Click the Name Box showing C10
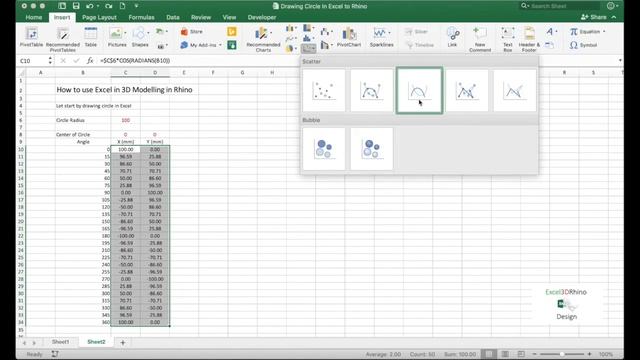640x360 pixels. click(33, 60)
